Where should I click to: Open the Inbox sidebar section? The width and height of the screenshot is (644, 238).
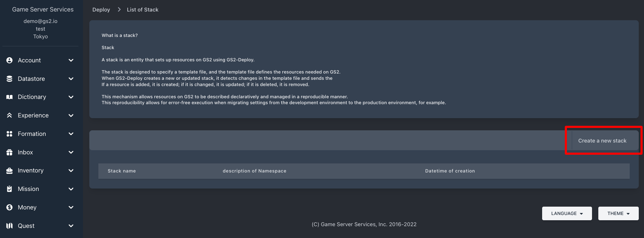coord(40,152)
